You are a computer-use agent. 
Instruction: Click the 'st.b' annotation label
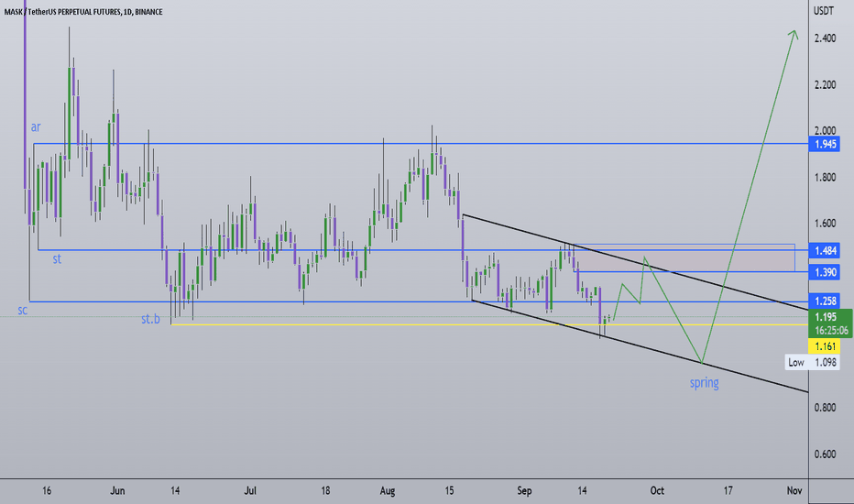click(x=151, y=319)
